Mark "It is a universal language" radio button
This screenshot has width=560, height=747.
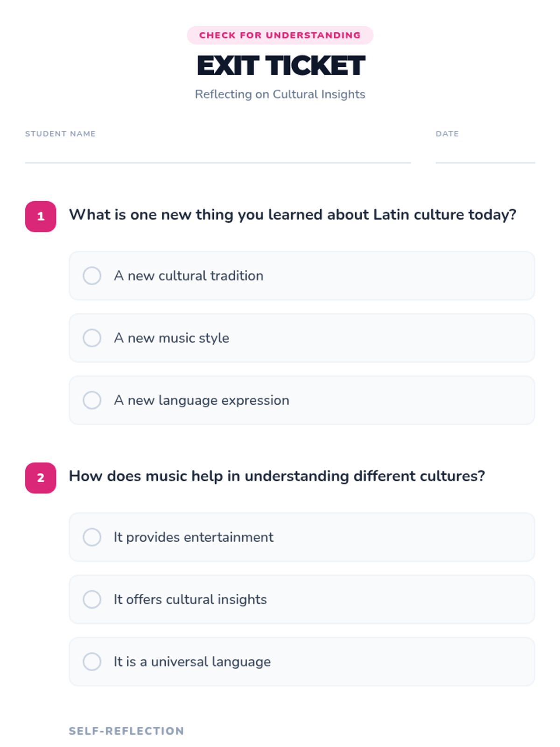point(92,662)
